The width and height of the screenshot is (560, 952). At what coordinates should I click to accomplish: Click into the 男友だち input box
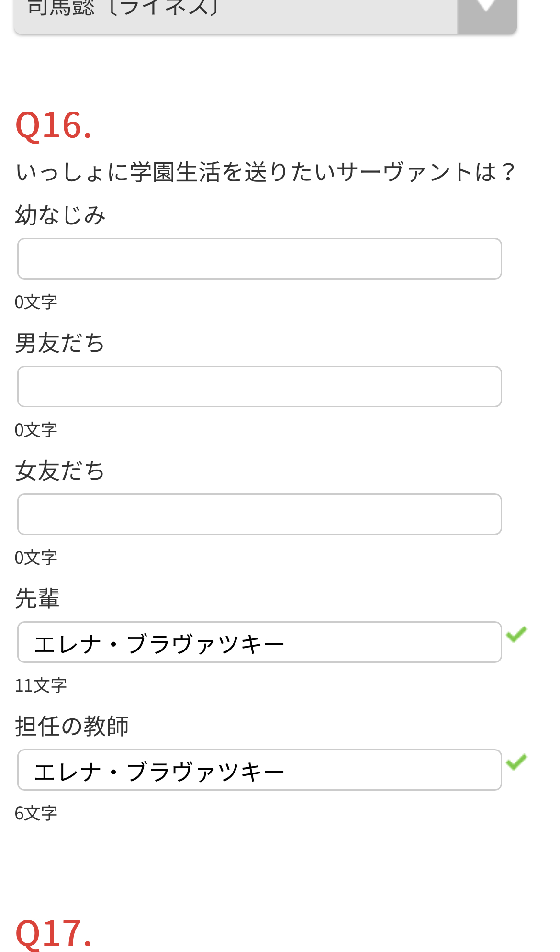pyautogui.click(x=259, y=387)
